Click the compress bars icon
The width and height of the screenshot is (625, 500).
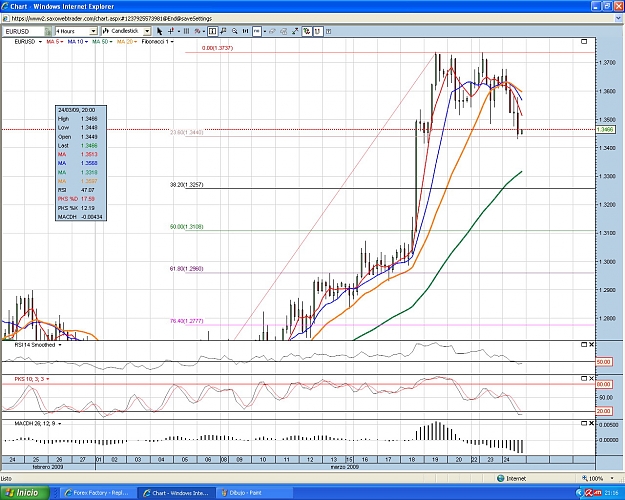(246, 31)
